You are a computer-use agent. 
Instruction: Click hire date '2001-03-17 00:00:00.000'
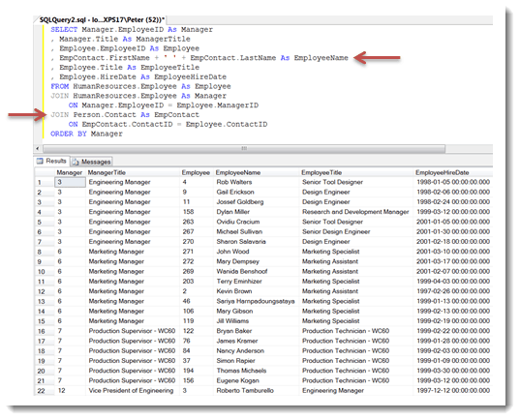[x=453, y=261]
